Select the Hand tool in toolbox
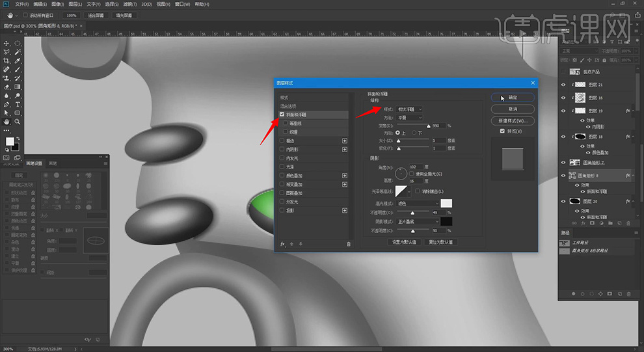 (x=7, y=122)
